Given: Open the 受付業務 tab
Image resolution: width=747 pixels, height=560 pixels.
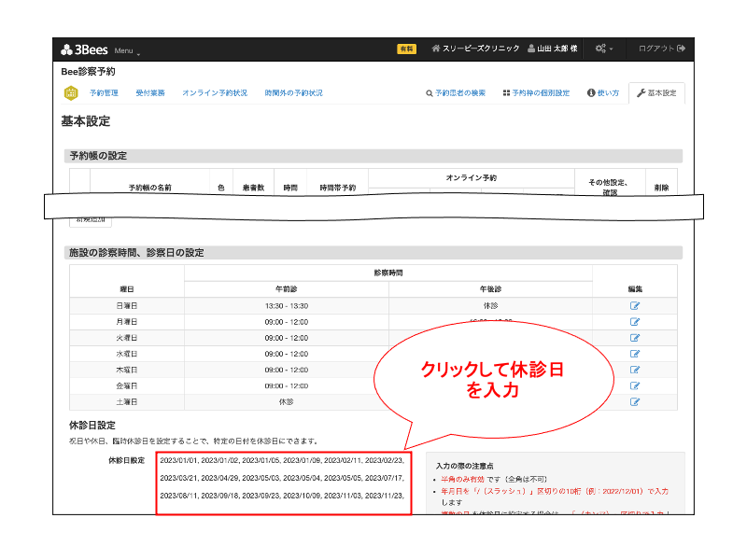Looking at the screenshot, I should click(x=150, y=93).
